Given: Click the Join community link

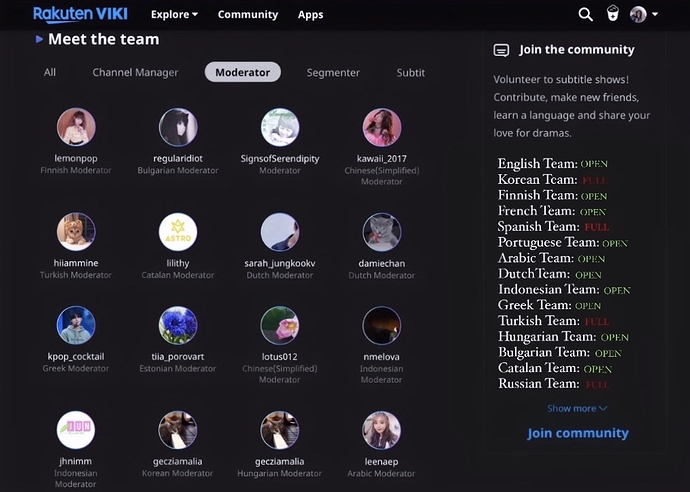Looking at the screenshot, I should tap(578, 433).
